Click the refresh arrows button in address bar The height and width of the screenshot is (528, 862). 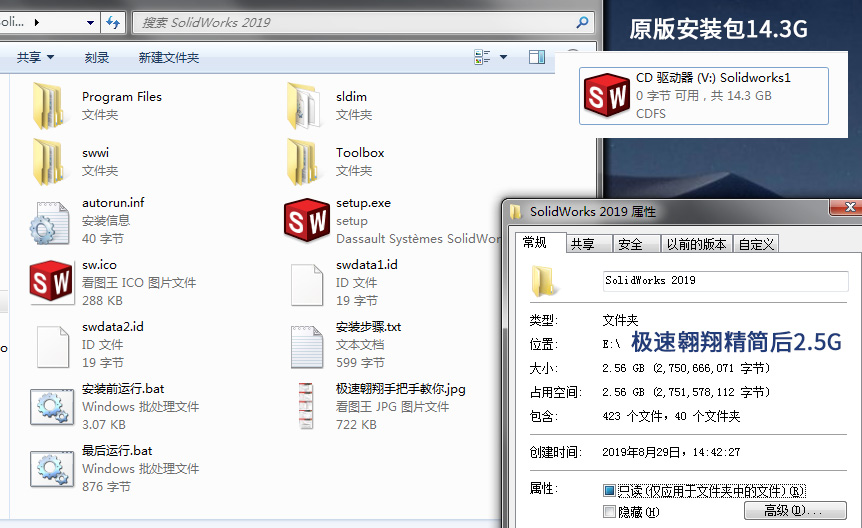113,23
